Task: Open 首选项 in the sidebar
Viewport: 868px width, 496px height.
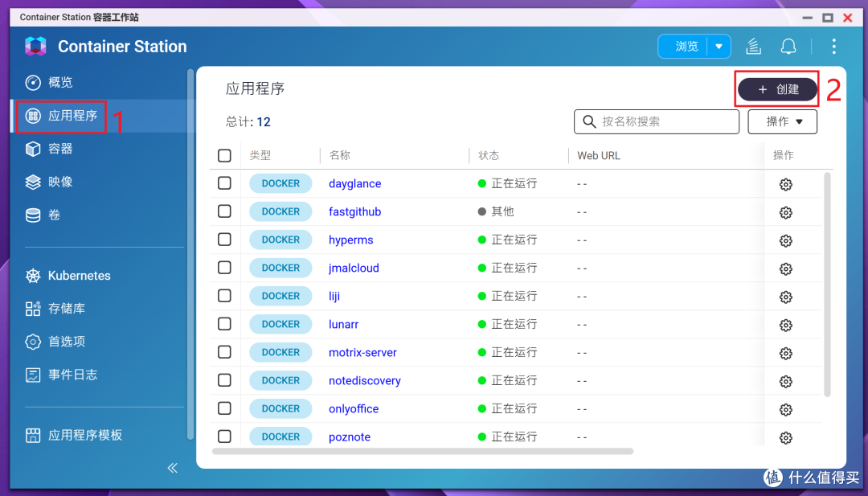Action: (x=55, y=342)
